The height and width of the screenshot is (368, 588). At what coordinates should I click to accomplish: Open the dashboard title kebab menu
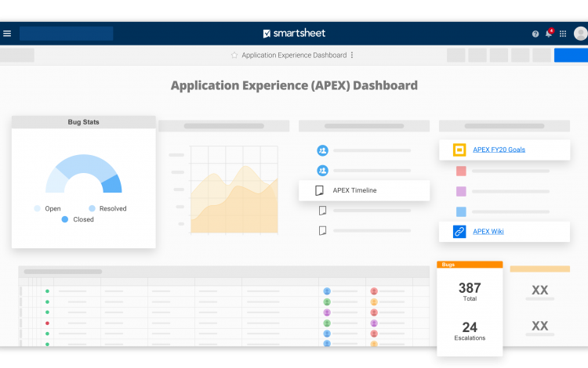click(352, 56)
